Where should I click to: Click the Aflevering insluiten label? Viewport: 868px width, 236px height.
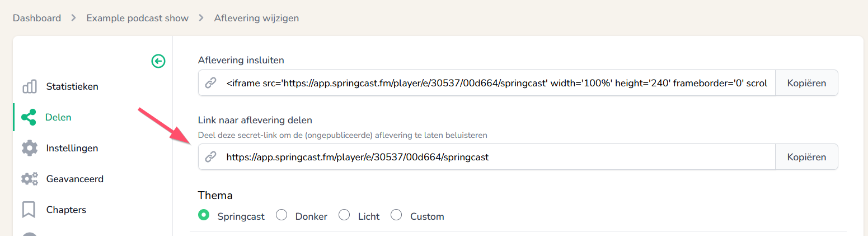tap(241, 60)
